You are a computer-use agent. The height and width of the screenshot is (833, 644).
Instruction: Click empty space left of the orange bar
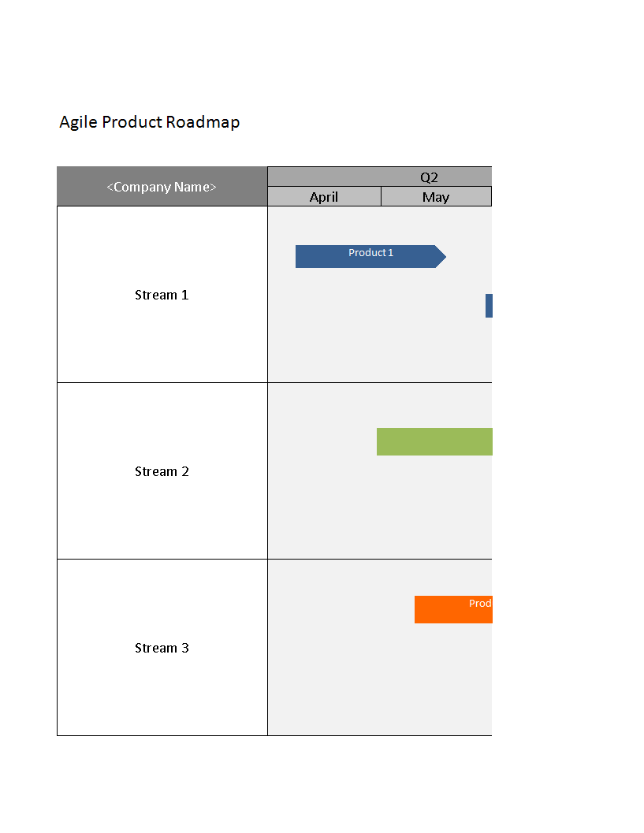pyautogui.click(x=339, y=610)
